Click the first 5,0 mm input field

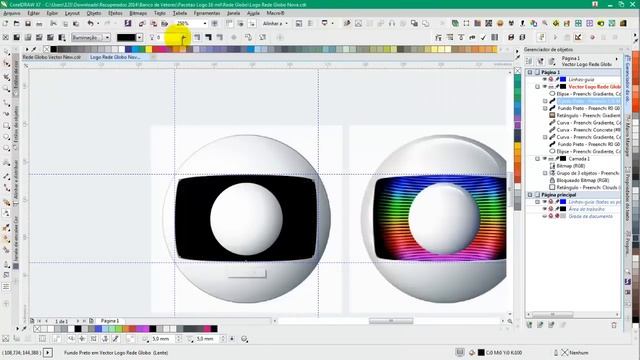[x=163, y=339]
